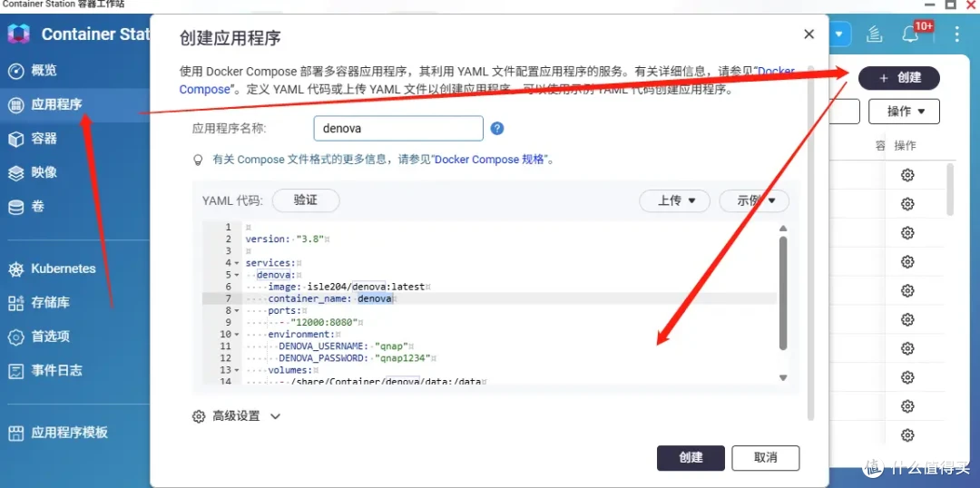980x488 pixels.
Task: Click the 卷 database icon
Action: click(15, 207)
